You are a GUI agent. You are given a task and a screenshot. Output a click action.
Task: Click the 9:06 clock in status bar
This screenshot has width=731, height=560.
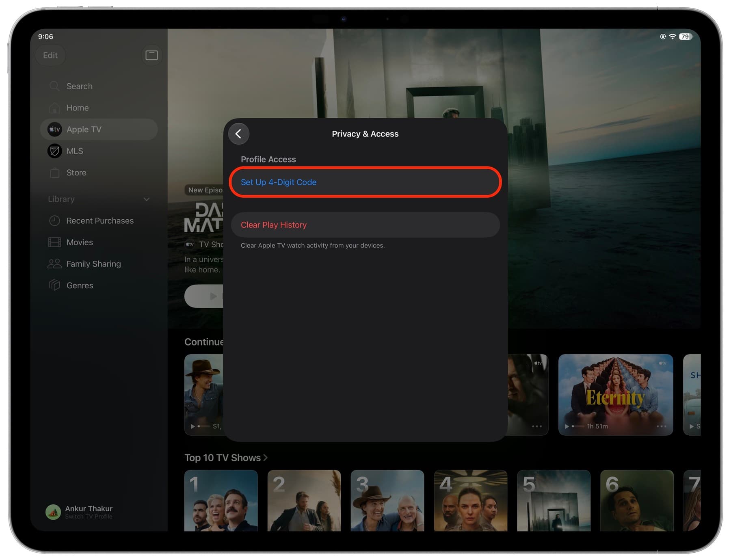pyautogui.click(x=45, y=37)
